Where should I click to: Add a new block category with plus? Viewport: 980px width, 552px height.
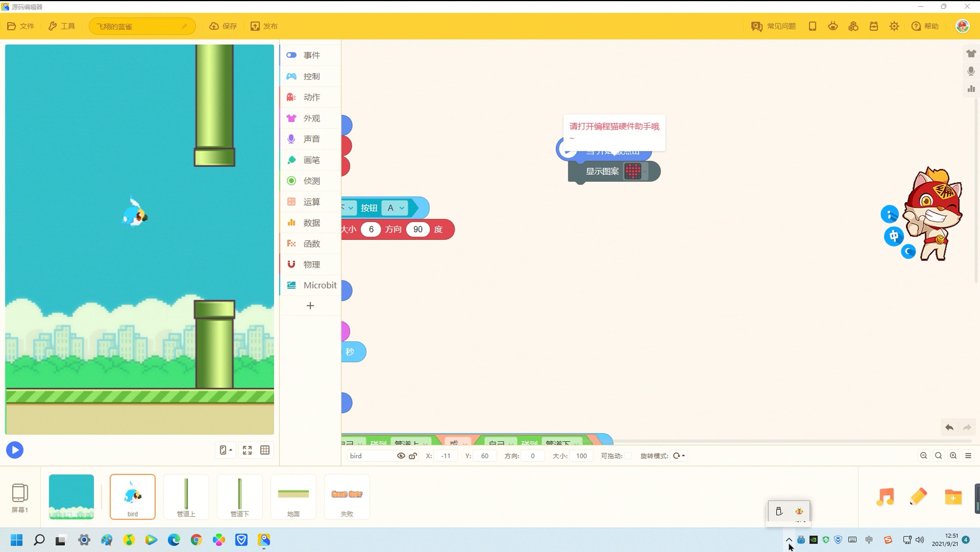click(x=310, y=306)
